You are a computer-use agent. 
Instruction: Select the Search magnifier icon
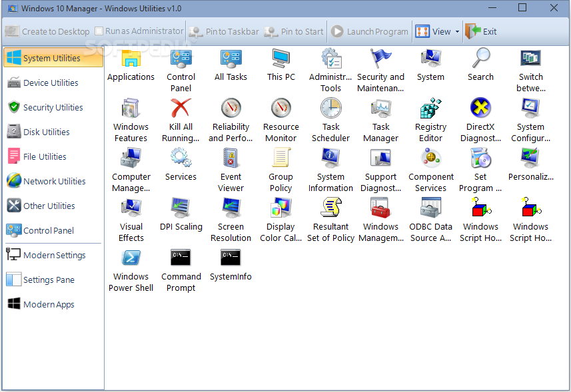pos(480,58)
